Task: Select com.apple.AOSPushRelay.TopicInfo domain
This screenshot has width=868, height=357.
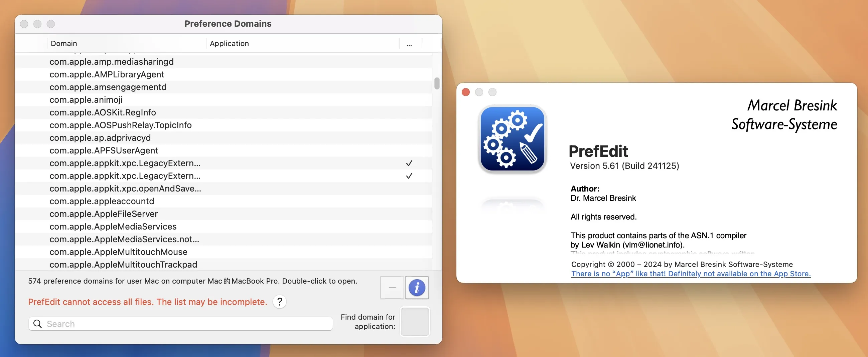Action: [224, 125]
